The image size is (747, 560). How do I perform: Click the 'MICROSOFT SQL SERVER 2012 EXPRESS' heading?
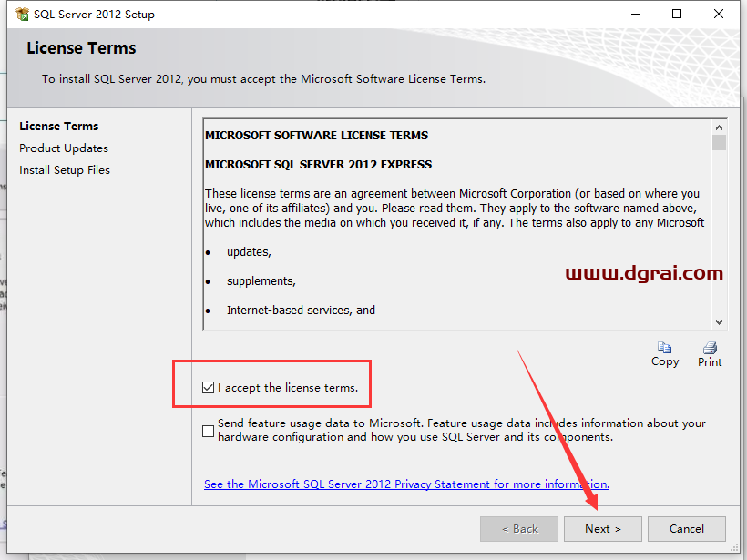click(x=318, y=164)
